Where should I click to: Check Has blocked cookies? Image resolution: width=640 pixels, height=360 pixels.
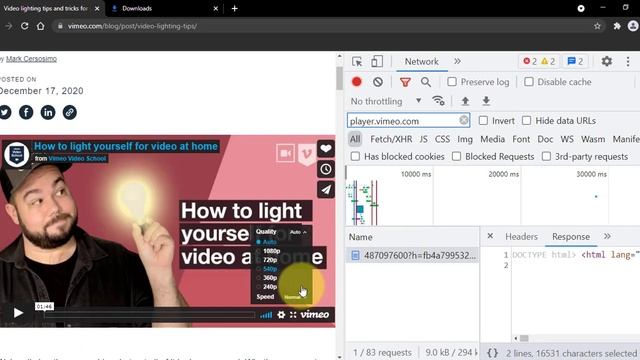[x=355, y=156]
